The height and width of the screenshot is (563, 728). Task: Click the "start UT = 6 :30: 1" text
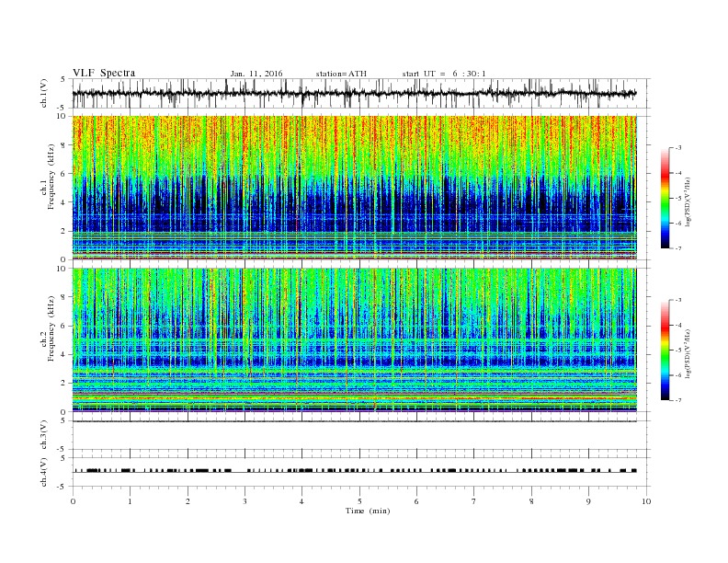(x=444, y=74)
